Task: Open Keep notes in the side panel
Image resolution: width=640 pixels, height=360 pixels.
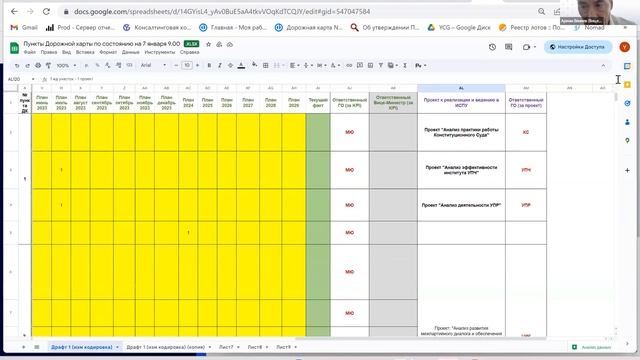Action: click(627, 84)
